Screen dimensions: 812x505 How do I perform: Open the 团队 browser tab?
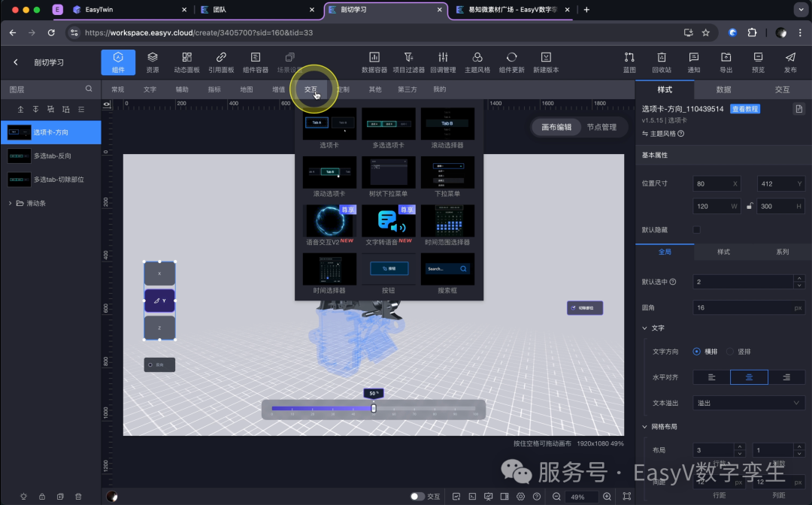pos(257,9)
